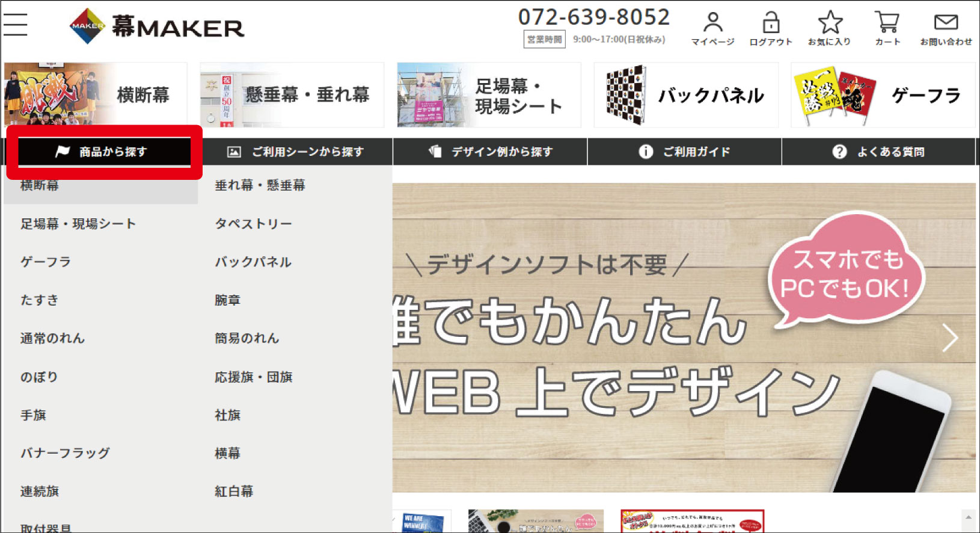Open the ご利用ガイド tab
This screenshot has width=980, height=533.
(684, 152)
